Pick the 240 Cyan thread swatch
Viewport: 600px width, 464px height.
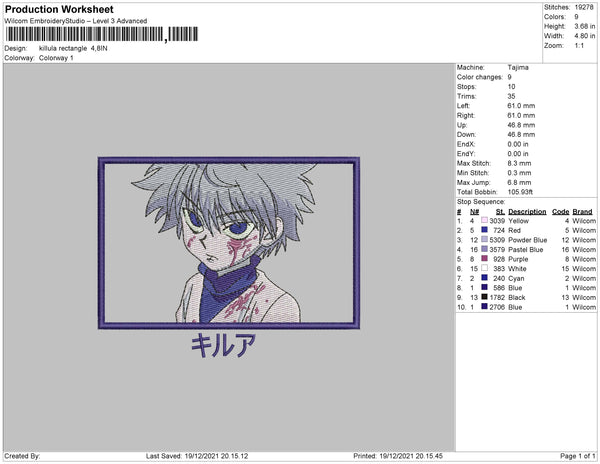(x=484, y=278)
